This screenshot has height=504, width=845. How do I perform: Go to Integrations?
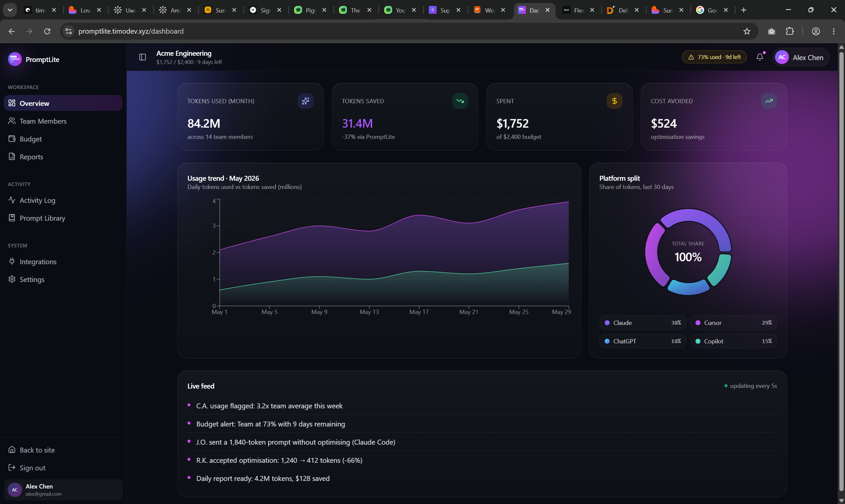(x=63, y=261)
